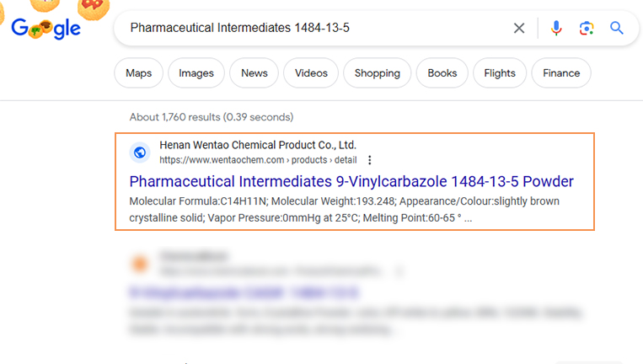This screenshot has height=364, width=643.
Task: Click the wentaochem.com URL breadcrumb
Action: point(258,160)
